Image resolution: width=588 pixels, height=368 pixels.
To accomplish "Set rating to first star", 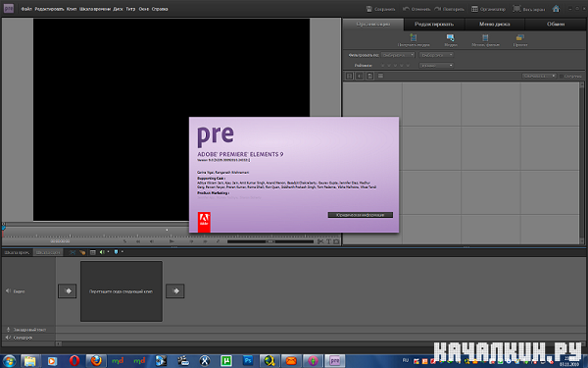I will click(x=383, y=66).
